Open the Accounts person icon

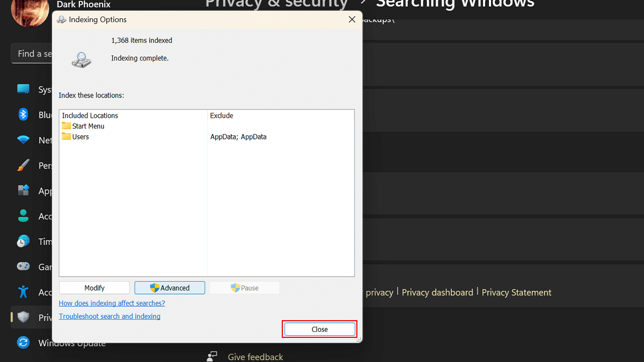coord(23,216)
